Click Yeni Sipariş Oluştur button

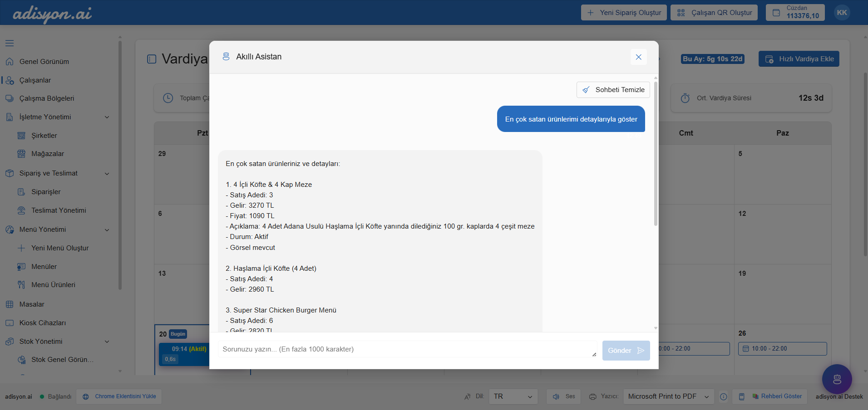(624, 13)
